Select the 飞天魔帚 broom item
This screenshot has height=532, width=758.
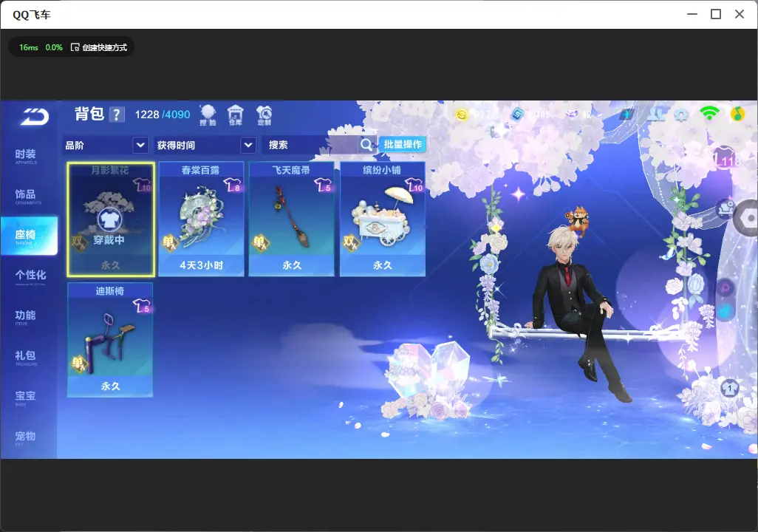point(292,219)
